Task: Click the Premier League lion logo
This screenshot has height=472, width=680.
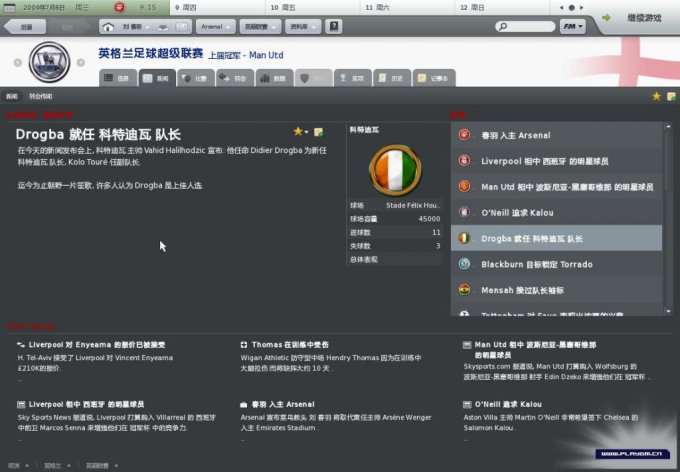Action: click(49, 62)
